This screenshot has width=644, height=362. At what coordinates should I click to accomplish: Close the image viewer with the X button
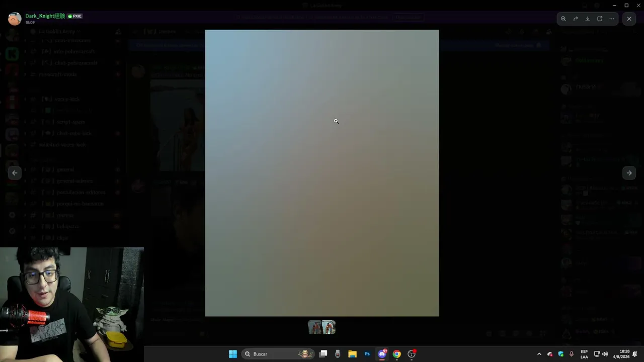(x=629, y=19)
